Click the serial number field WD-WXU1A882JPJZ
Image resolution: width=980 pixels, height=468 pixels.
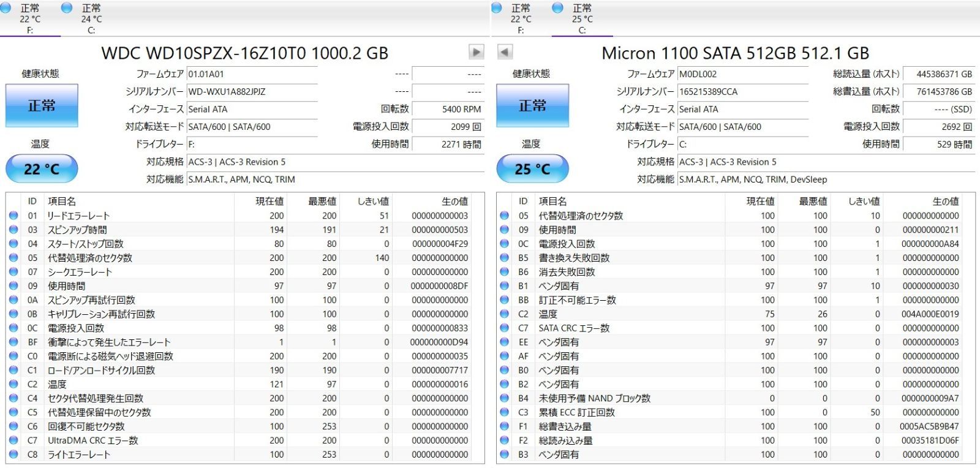point(251,92)
